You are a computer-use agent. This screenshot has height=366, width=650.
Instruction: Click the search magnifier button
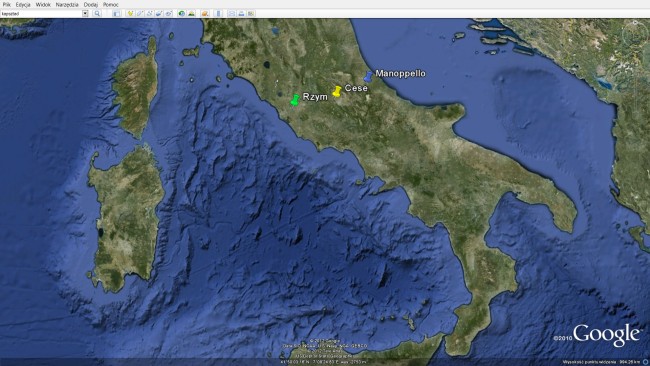pos(97,14)
